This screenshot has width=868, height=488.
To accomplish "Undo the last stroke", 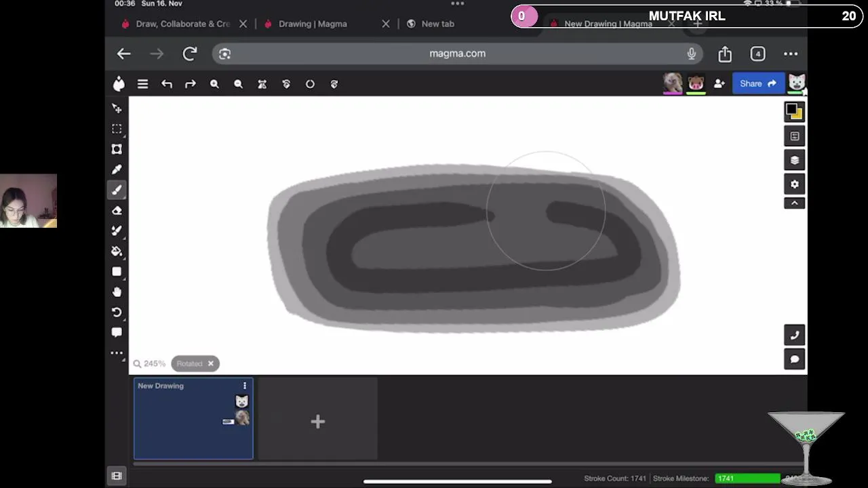I will 167,84.
